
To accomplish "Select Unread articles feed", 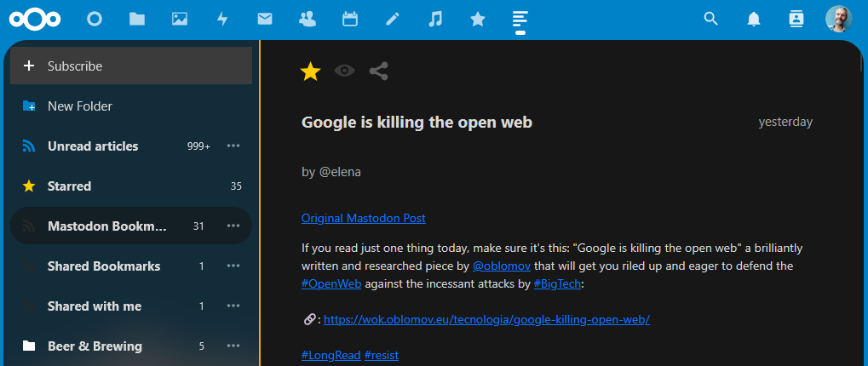I will click(x=131, y=146).
